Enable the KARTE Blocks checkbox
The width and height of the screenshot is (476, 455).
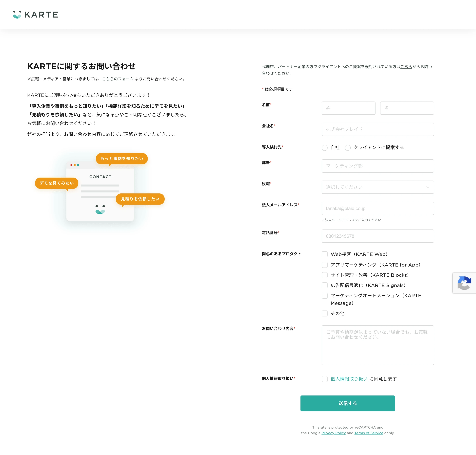(324, 275)
